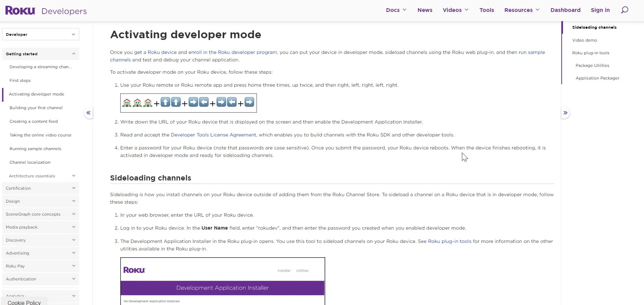Screen dimensions: 644x305
Task: Open Developing a streaming channel page
Action: pyautogui.click(x=41, y=67)
